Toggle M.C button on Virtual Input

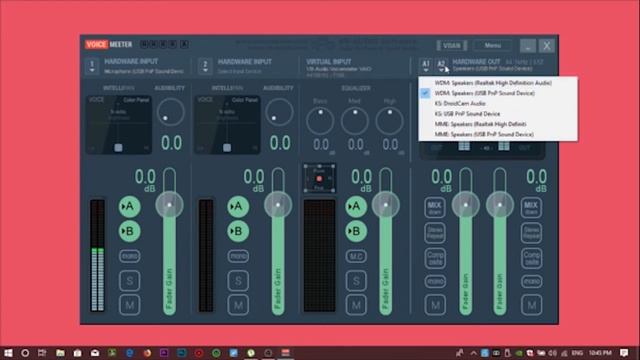(x=356, y=256)
